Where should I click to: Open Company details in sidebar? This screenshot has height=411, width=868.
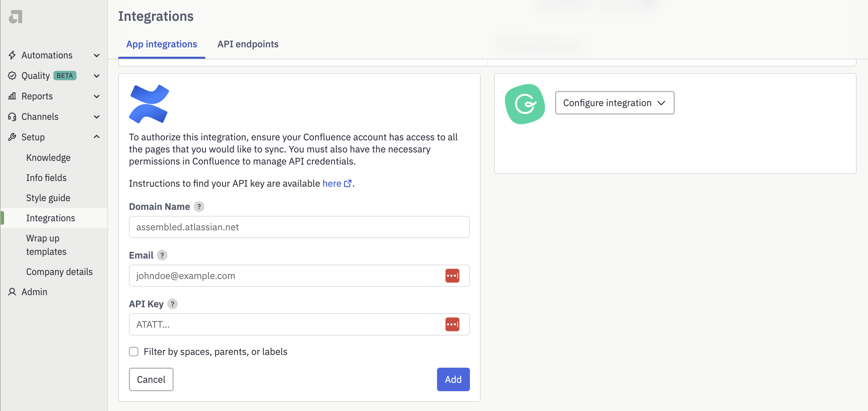click(x=59, y=272)
